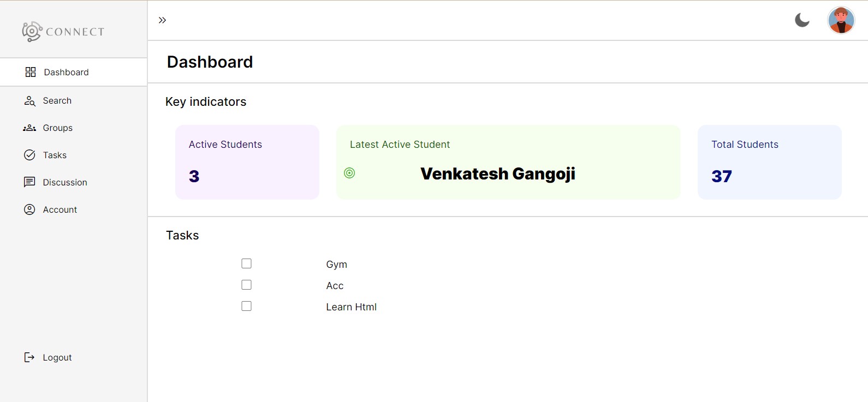Open the Groups menu item

click(58, 128)
